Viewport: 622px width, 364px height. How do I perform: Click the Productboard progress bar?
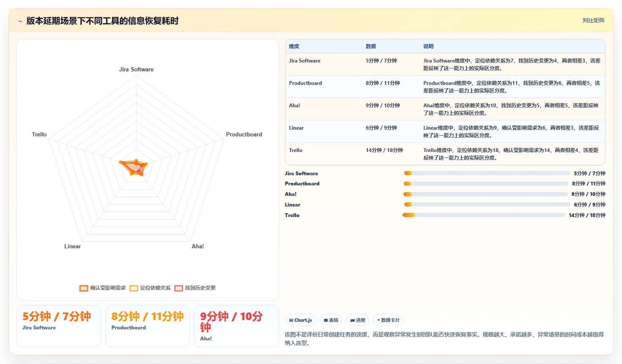pos(486,184)
